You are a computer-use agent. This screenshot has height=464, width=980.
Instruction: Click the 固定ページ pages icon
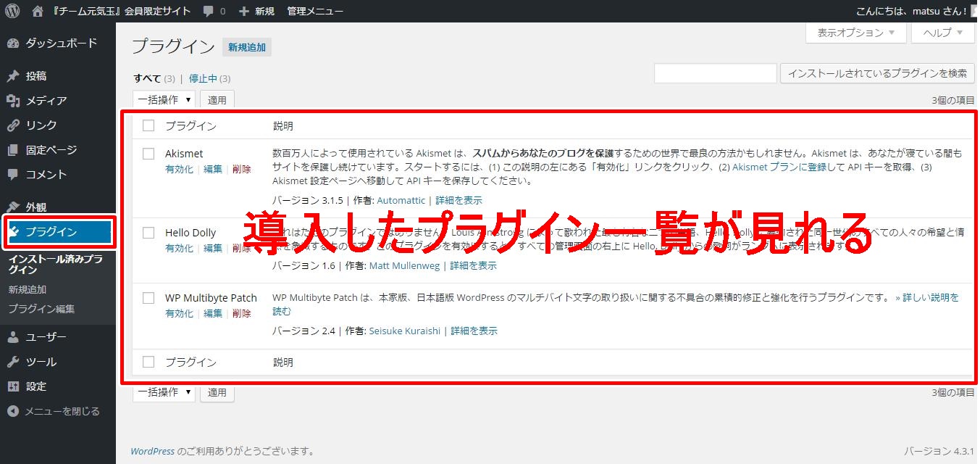(x=13, y=150)
